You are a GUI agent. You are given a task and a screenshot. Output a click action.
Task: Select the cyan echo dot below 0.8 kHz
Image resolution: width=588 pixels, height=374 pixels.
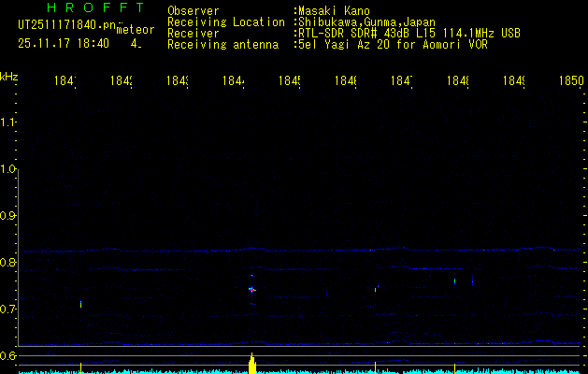coord(454,280)
